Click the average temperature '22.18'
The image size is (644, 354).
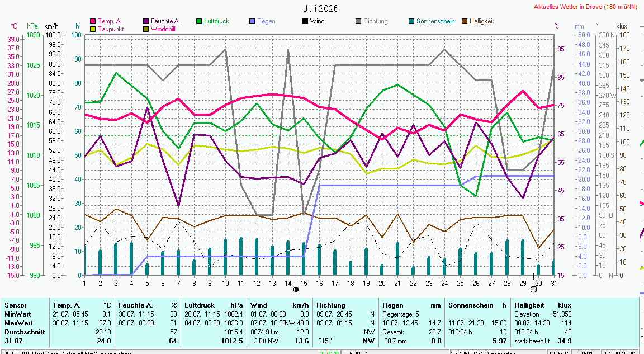[103, 332]
